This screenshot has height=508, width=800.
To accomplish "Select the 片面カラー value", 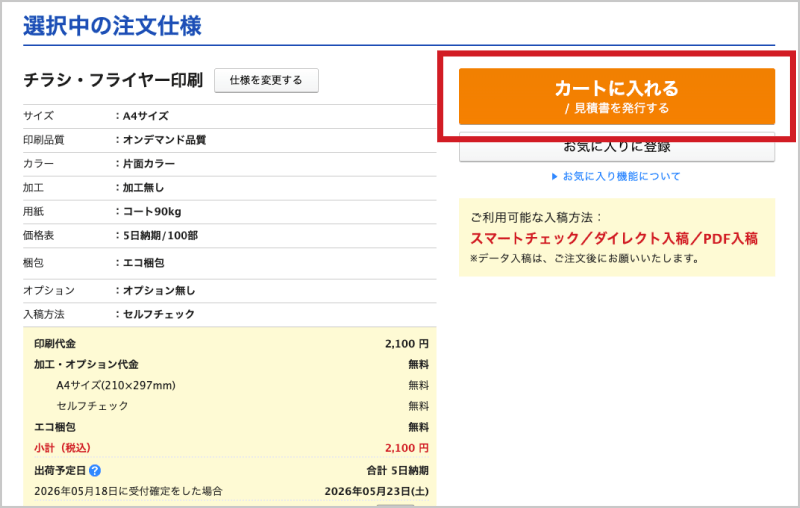I will (148, 164).
